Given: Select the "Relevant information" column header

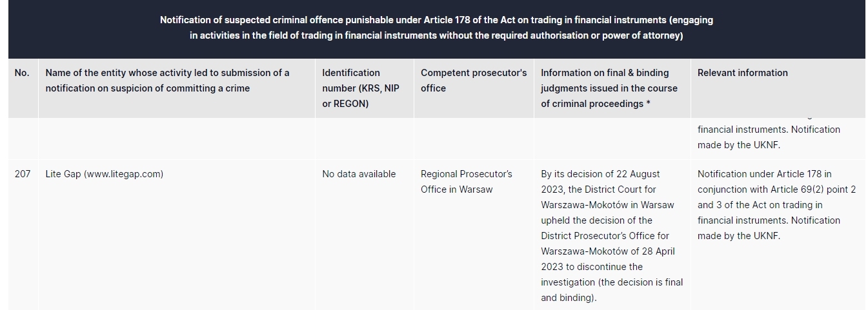Looking at the screenshot, I should point(742,73).
